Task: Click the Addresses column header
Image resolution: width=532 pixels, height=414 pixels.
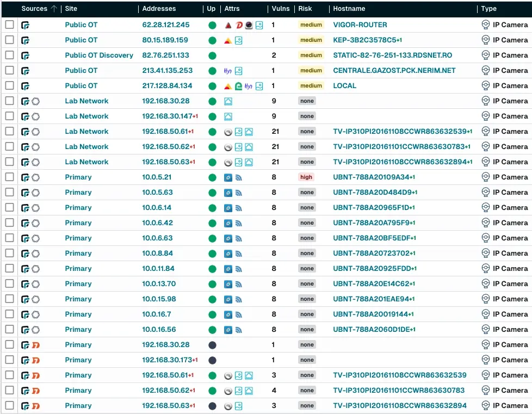Action: 159,9
